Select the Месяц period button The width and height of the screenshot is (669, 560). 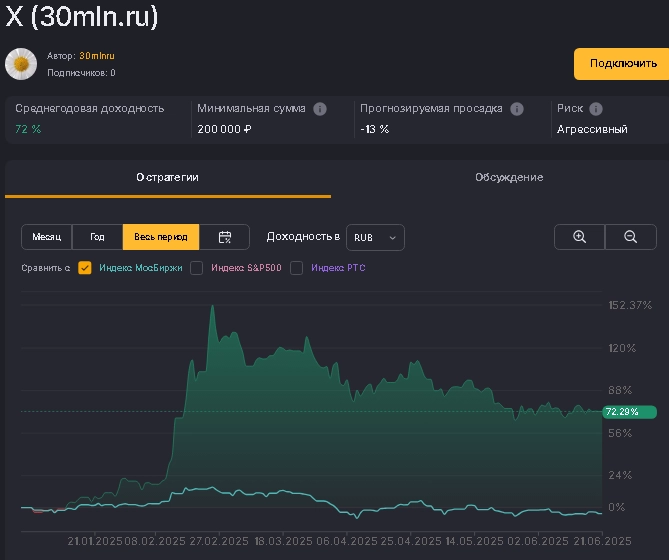click(x=47, y=237)
